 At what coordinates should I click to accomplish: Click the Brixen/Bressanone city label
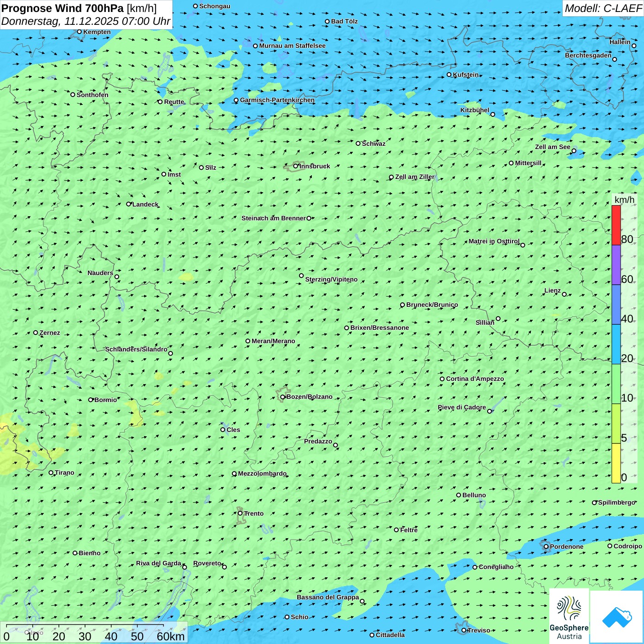379,328
